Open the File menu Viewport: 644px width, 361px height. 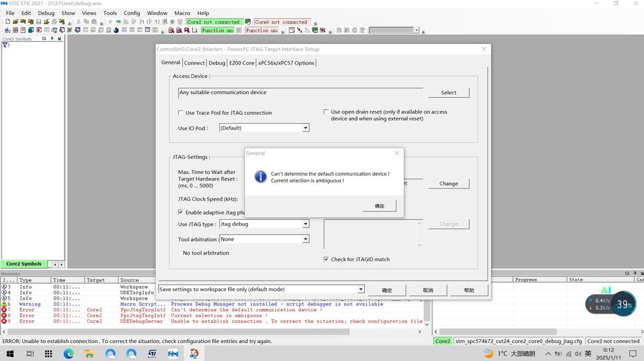coord(10,13)
